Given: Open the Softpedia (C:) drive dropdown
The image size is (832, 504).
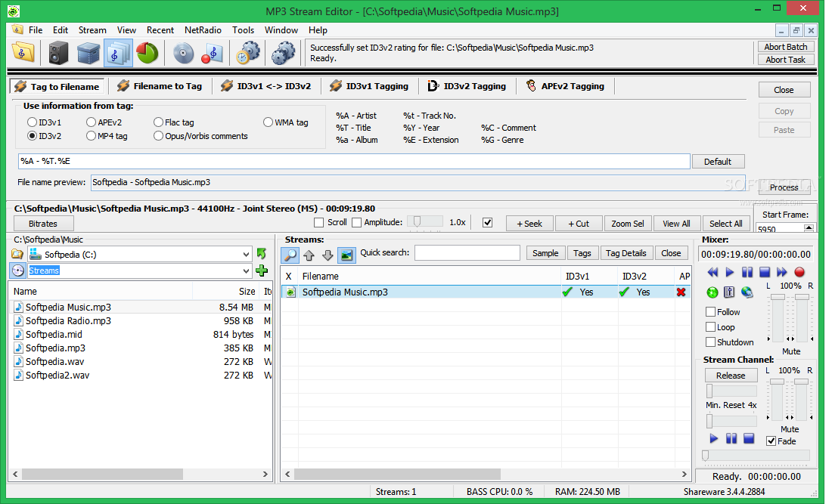Looking at the screenshot, I should pyautogui.click(x=246, y=255).
